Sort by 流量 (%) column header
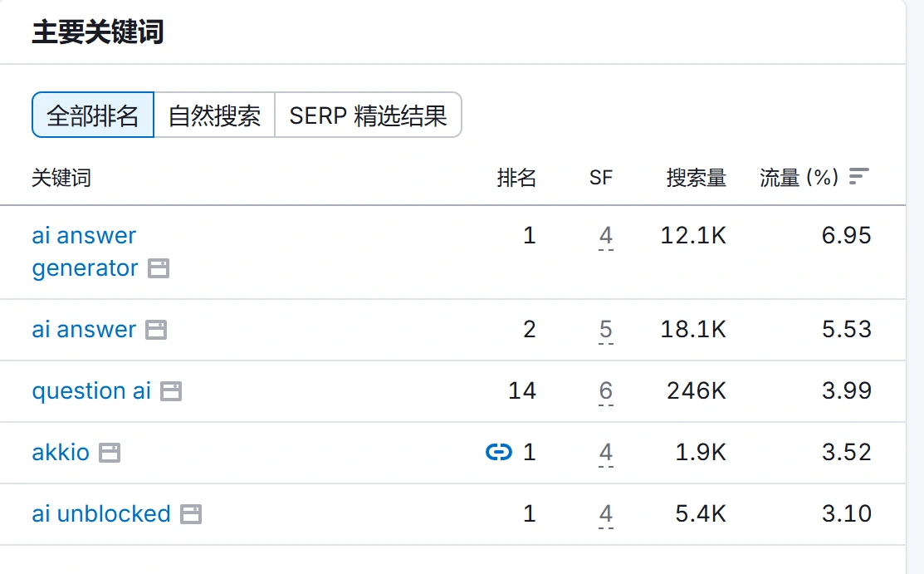The image size is (924, 574). click(799, 177)
